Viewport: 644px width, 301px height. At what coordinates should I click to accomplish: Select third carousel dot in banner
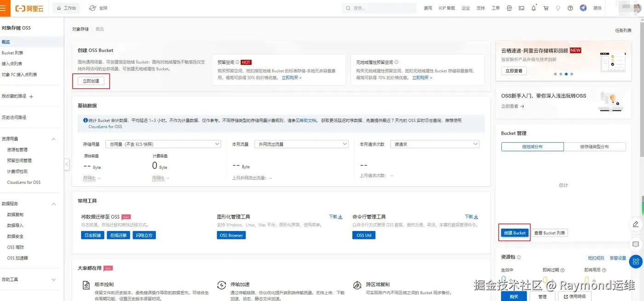566,74
